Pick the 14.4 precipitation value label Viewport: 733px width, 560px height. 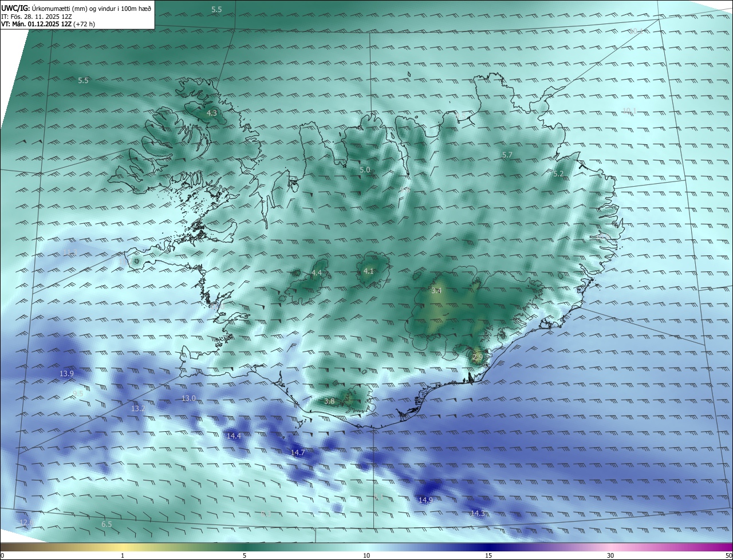click(234, 436)
